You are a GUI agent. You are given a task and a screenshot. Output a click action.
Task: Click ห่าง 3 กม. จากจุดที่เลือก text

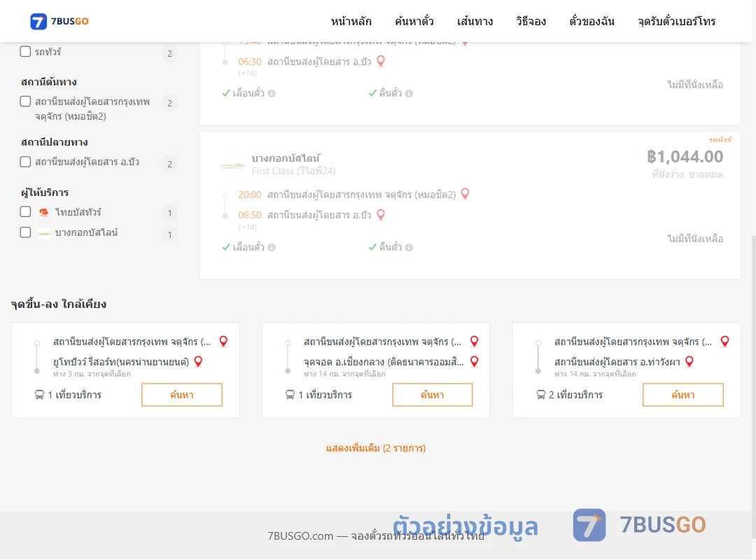coord(92,374)
